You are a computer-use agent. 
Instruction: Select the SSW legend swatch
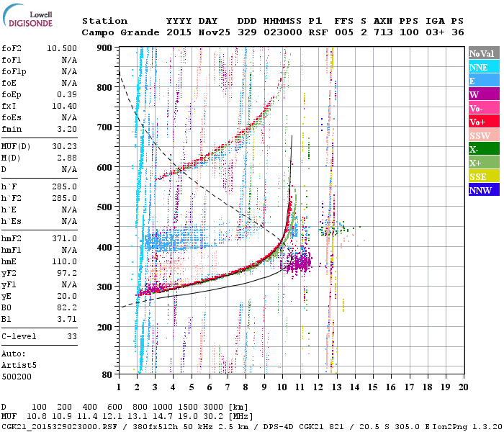pos(484,135)
